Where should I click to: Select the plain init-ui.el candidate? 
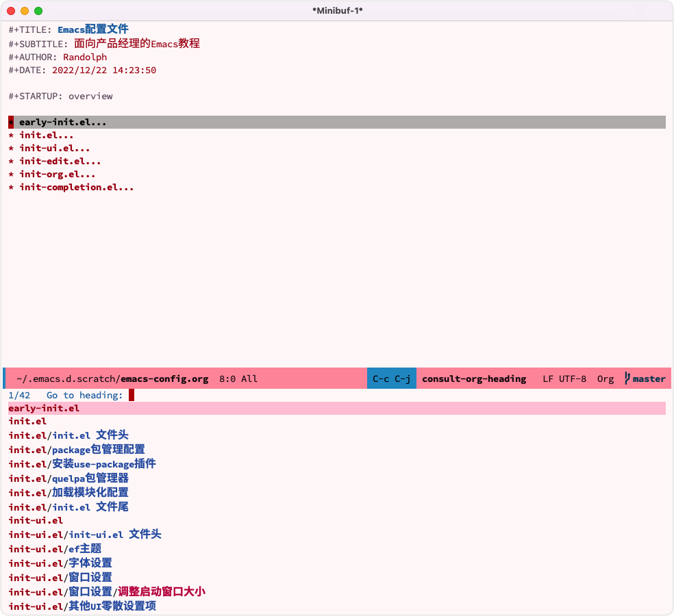coord(36,521)
